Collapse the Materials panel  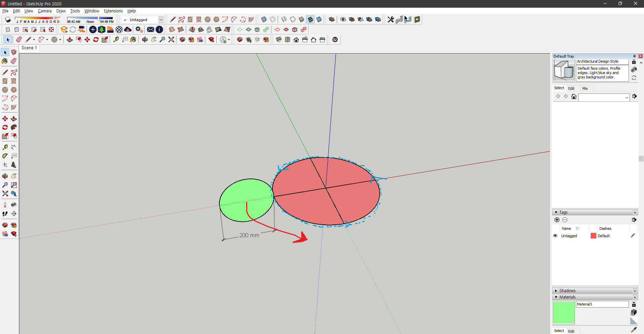click(556, 297)
